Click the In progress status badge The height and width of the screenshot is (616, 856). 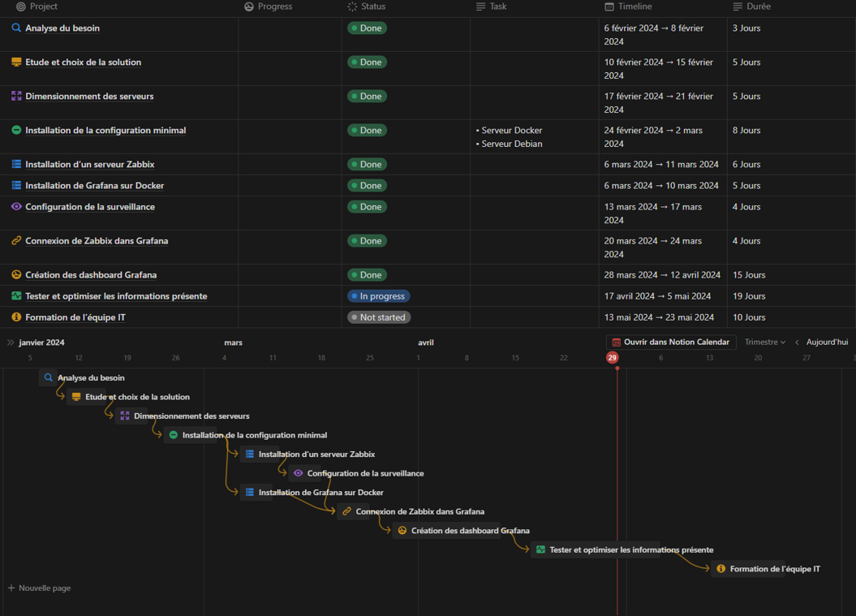click(x=379, y=296)
